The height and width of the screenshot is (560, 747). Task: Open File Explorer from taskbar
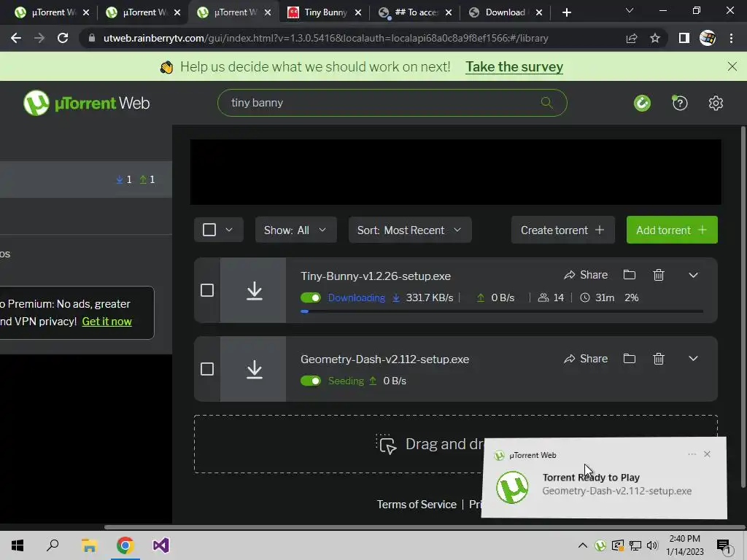click(89, 545)
